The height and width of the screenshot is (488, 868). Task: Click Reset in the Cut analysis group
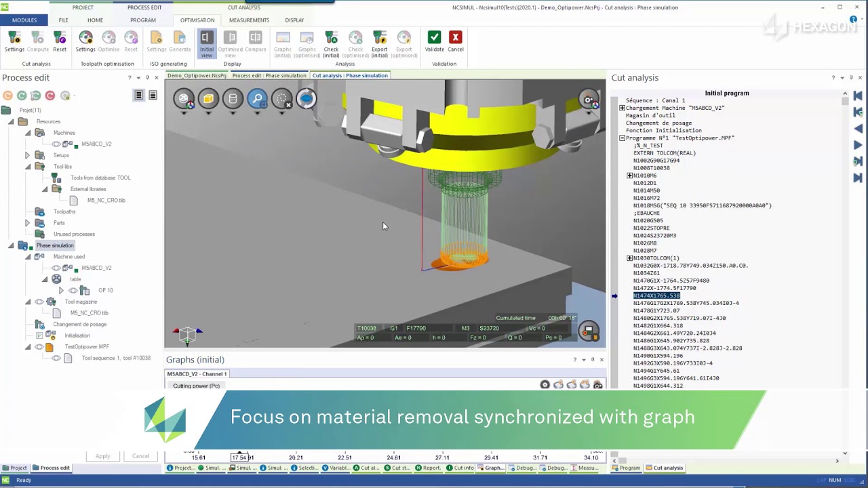point(60,41)
